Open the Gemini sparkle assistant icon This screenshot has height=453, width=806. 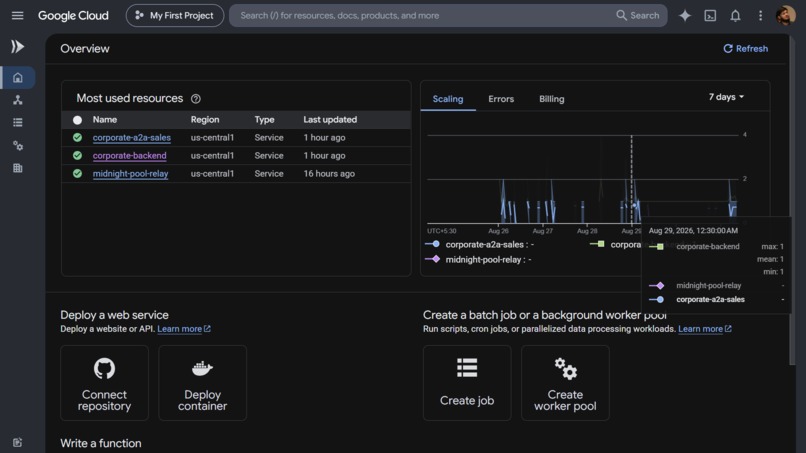(x=685, y=15)
